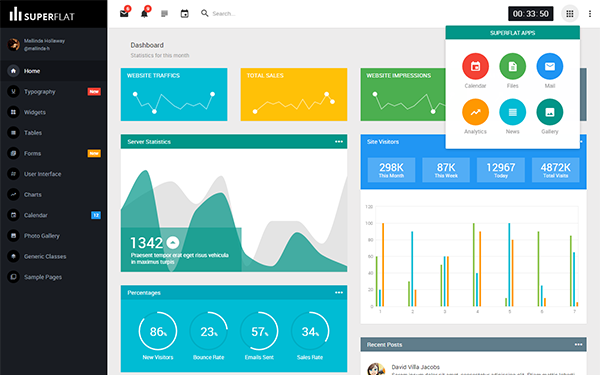
Task: Launch the Mail app from apps panel
Action: 549,66
